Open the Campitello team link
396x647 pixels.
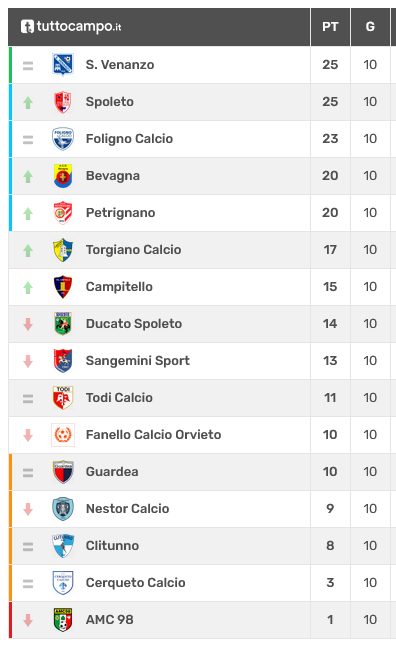(x=119, y=286)
